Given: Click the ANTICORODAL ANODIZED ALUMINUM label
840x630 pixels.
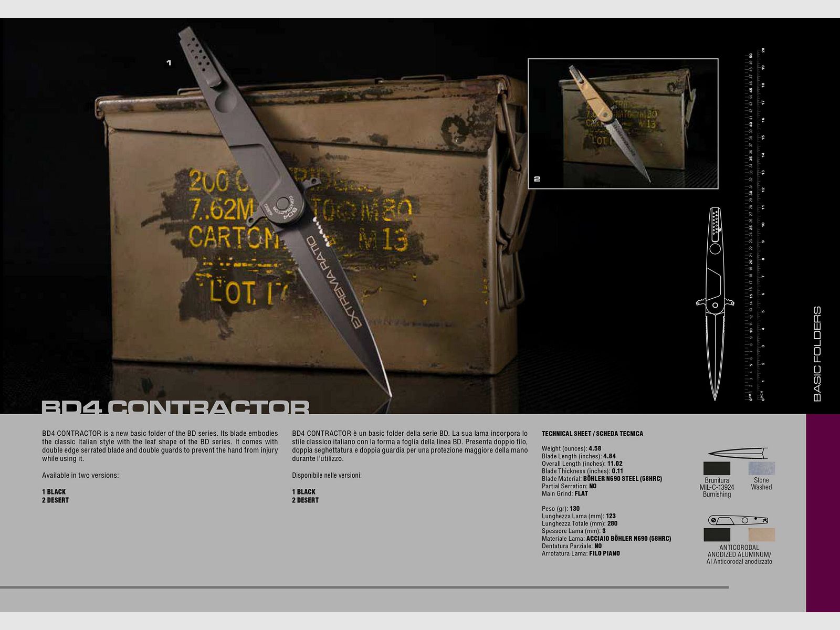Looking at the screenshot, I should pos(739,554).
